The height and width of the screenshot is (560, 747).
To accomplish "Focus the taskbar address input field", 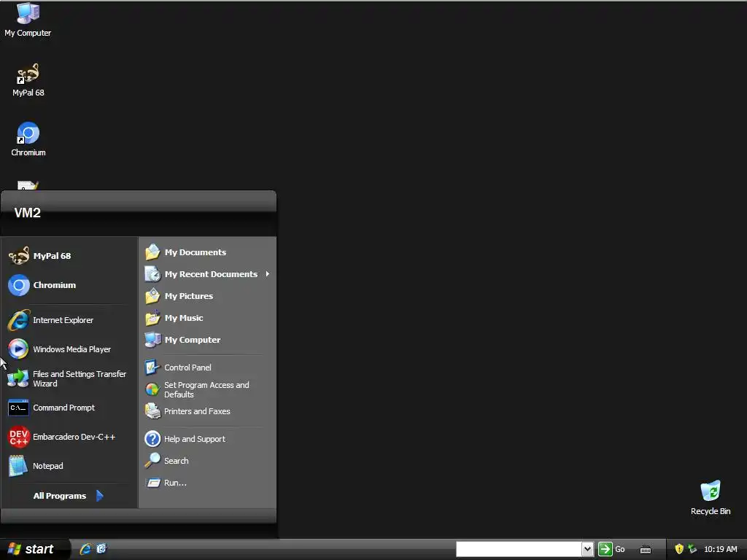I will [519, 549].
